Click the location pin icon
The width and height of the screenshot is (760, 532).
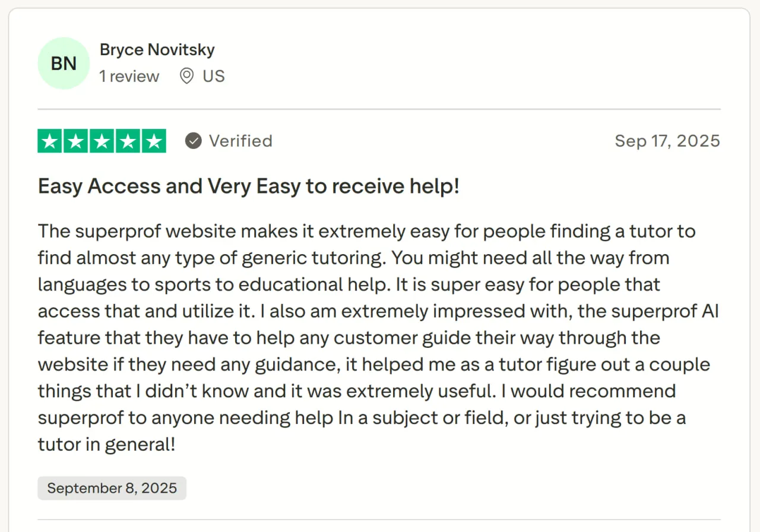186,76
